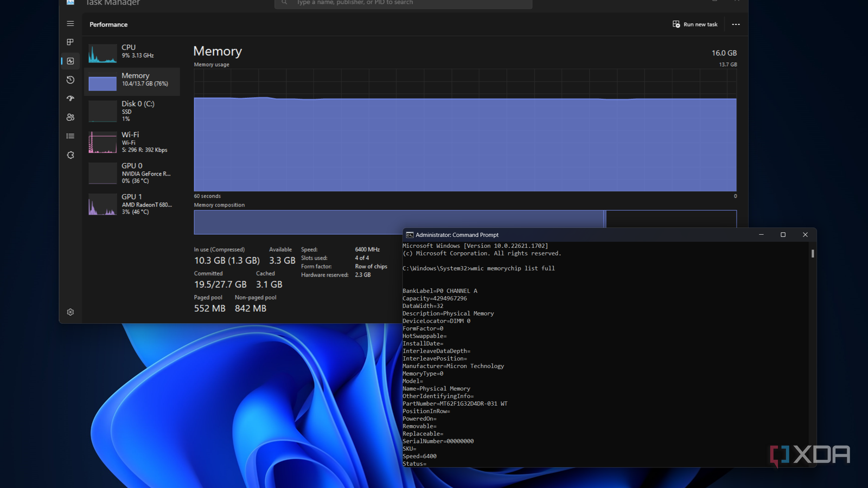Click '2.3 GB' hardware reserved value
This screenshot has width=868, height=488.
click(363, 275)
